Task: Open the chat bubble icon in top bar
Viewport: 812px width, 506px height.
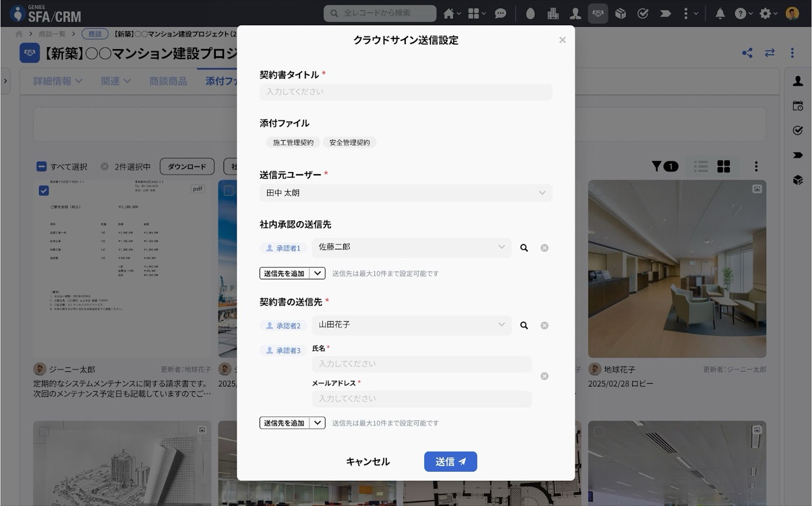Action: (500, 14)
